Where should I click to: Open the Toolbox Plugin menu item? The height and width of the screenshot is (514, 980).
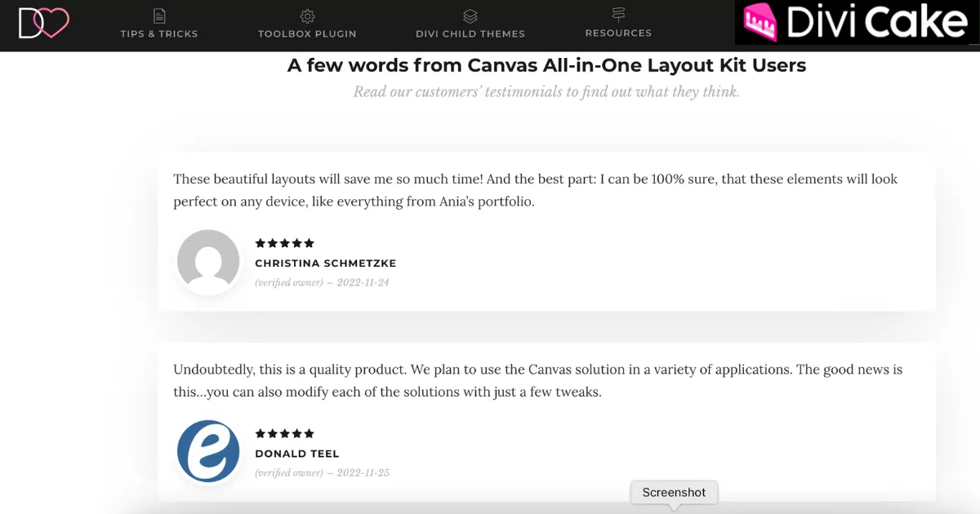(307, 33)
